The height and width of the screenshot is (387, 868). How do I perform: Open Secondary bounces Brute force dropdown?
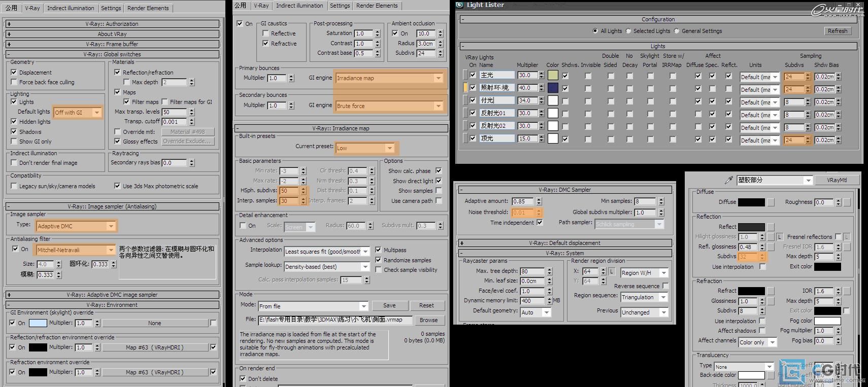point(389,106)
